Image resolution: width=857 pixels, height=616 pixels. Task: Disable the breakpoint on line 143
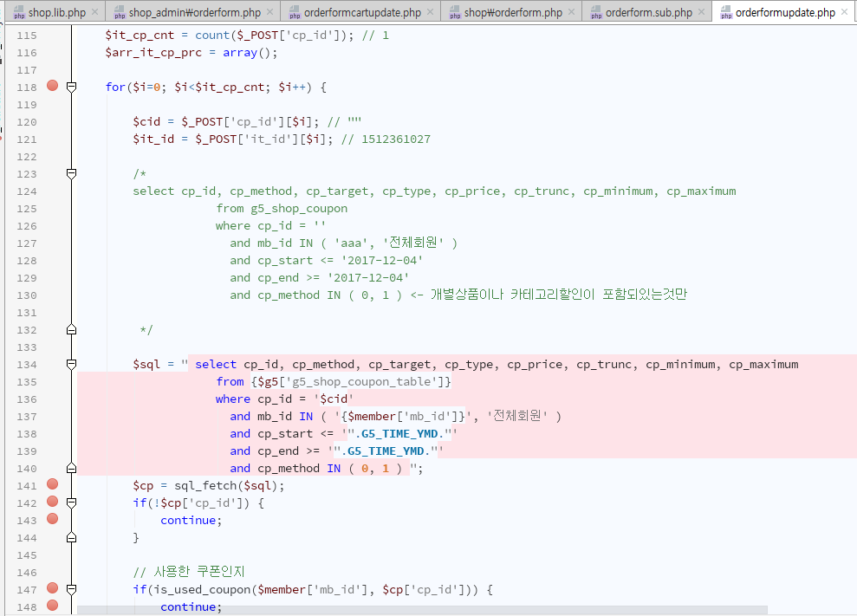pos(53,519)
